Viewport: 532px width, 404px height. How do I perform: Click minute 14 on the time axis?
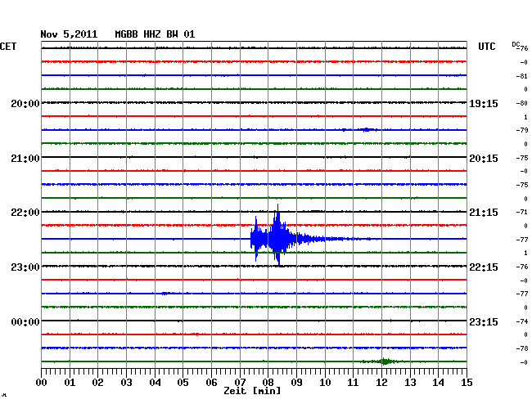pyautogui.click(x=439, y=382)
